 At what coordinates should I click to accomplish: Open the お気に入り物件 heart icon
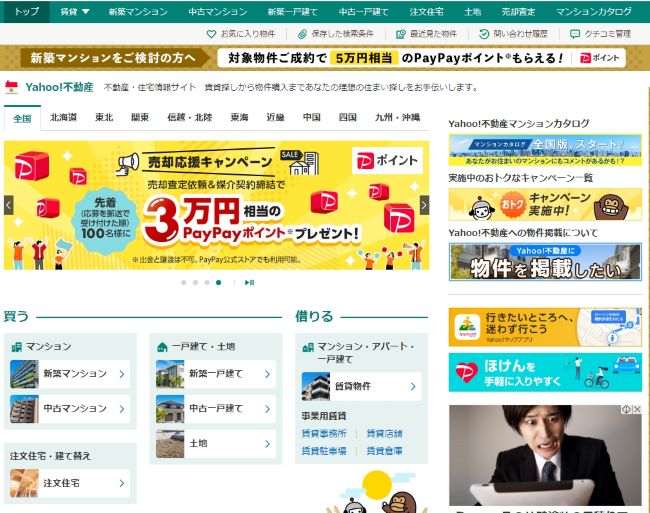point(211,34)
